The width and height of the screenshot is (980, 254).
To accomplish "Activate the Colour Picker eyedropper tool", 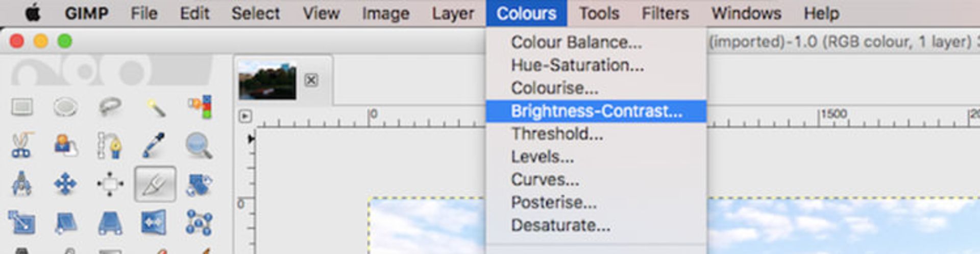I will tap(154, 146).
